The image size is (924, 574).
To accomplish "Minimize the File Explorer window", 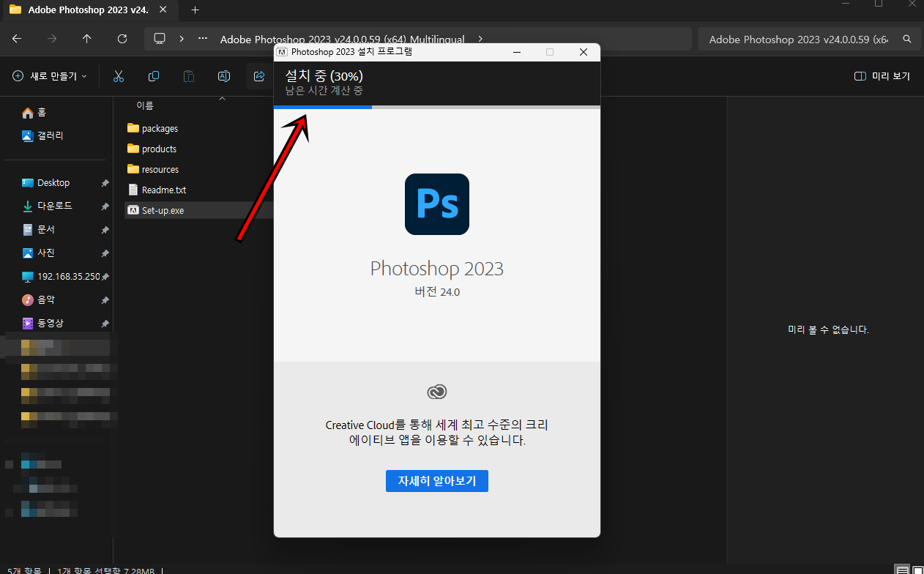I will point(846,4).
